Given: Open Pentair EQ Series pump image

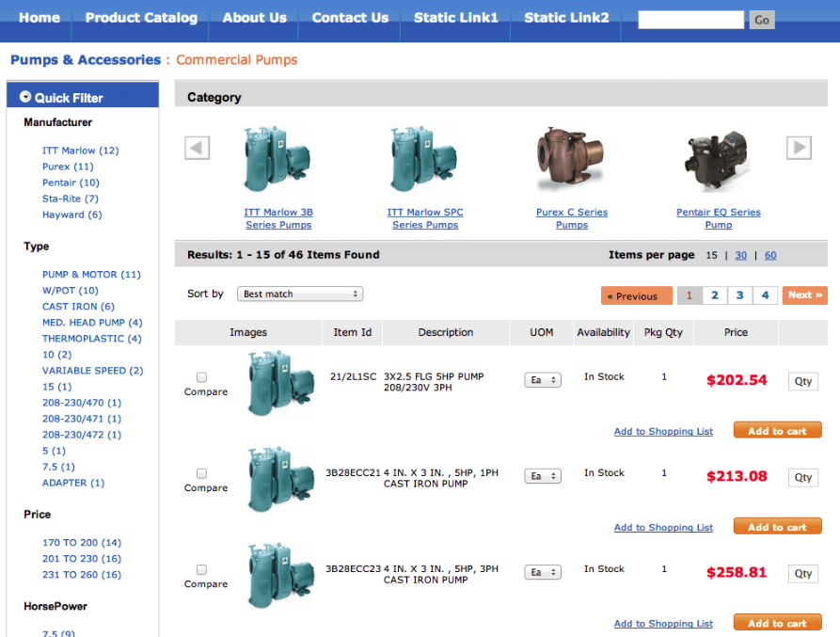Looking at the screenshot, I should pos(718,160).
